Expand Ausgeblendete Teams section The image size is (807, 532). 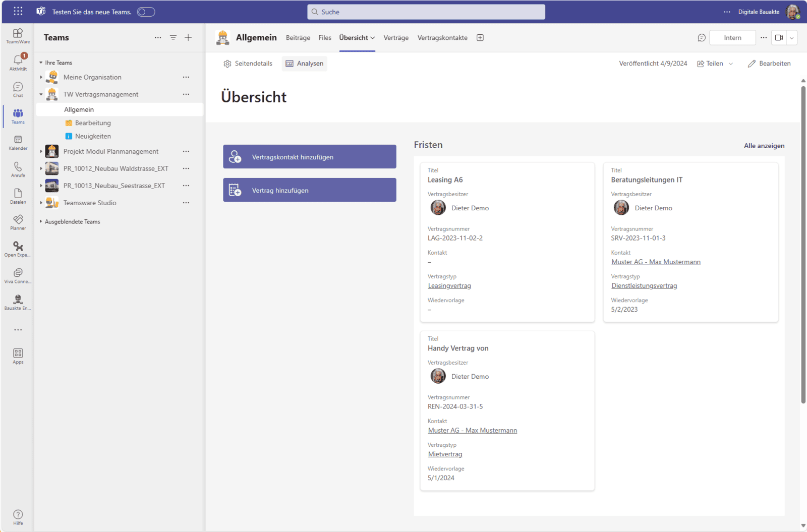pyautogui.click(x=41, y=221)
